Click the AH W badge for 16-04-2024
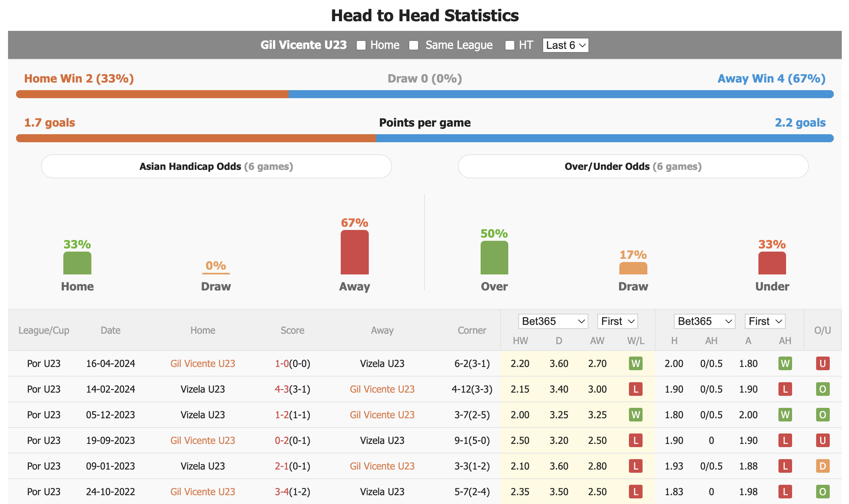849x504 pixels. click(x=785, y=363)
